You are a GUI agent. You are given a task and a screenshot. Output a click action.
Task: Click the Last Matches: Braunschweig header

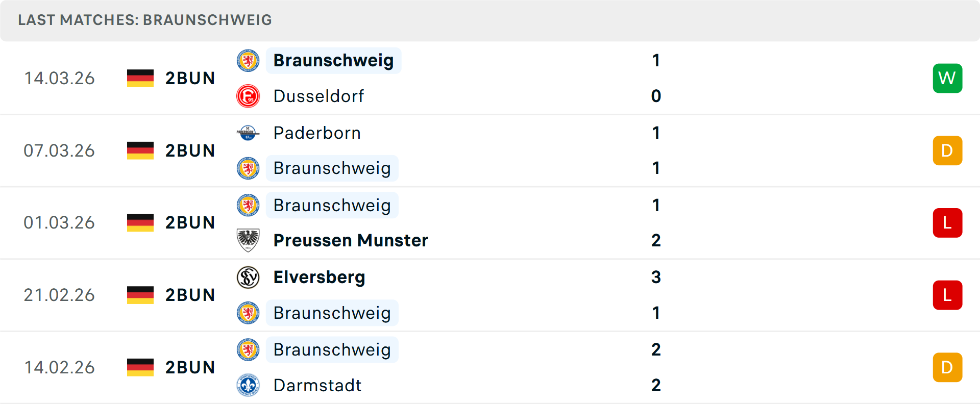point(145,20)
